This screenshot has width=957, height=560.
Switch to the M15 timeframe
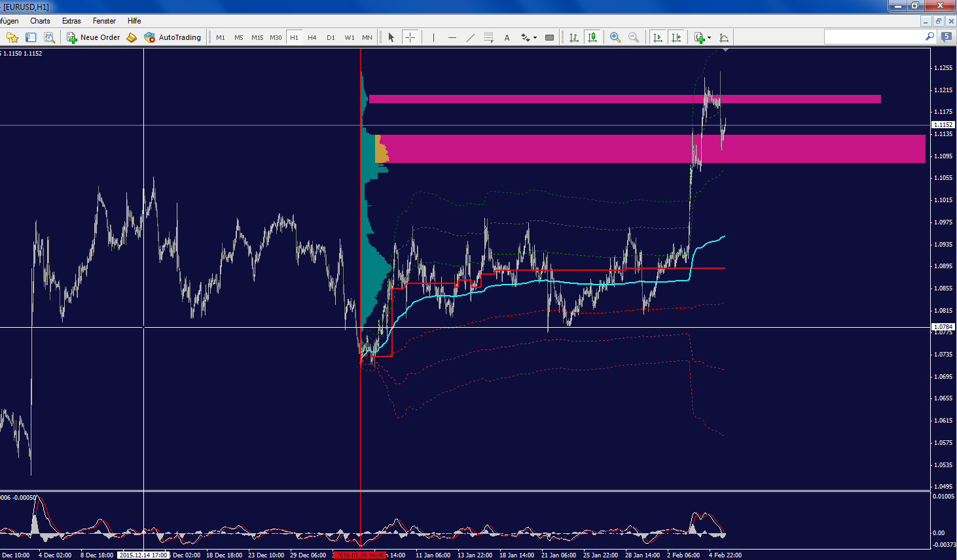coord(257,37)
